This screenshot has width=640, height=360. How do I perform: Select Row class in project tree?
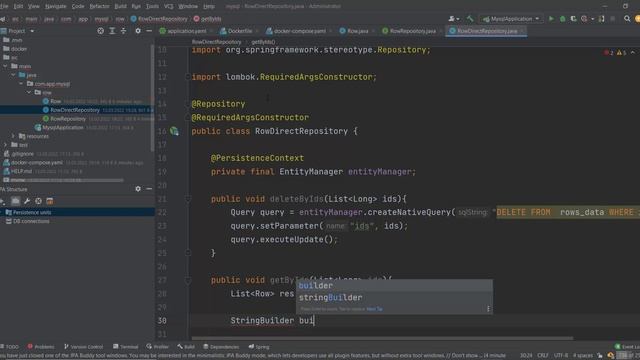point(56,101)
